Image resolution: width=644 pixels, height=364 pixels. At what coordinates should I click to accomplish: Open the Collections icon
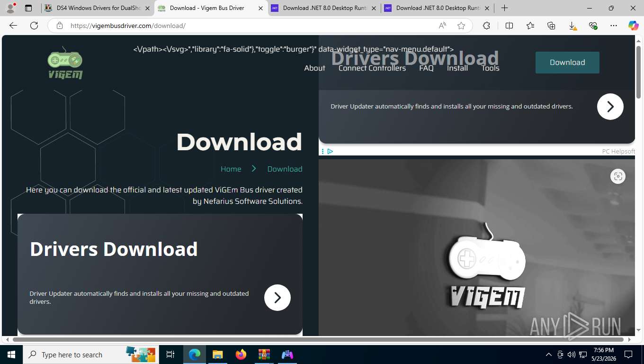click(551, 26)
